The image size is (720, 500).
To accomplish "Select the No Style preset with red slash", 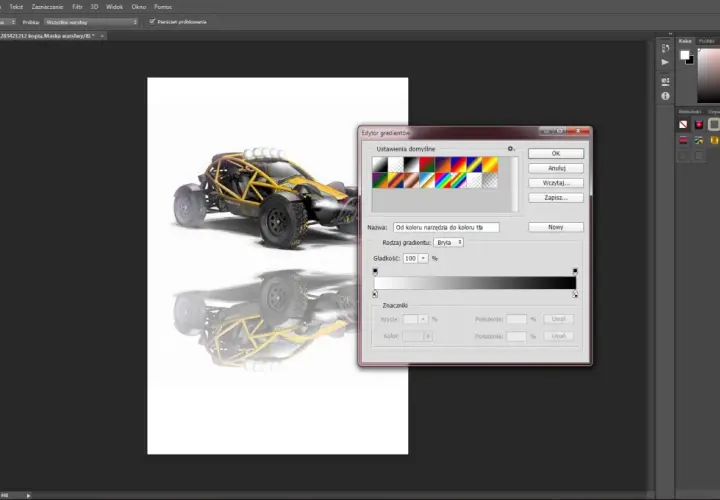I will coord(683,124).
